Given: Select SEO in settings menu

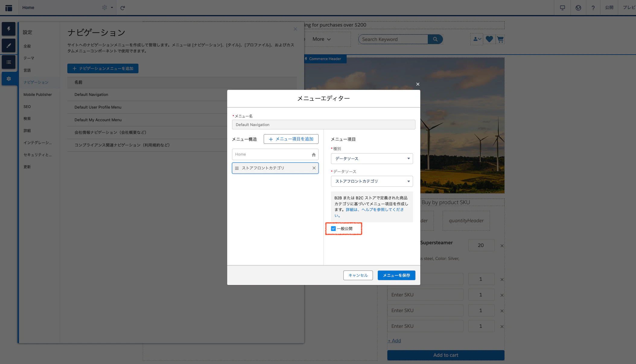Looking at the screenshot, I should tap(27, 106).
